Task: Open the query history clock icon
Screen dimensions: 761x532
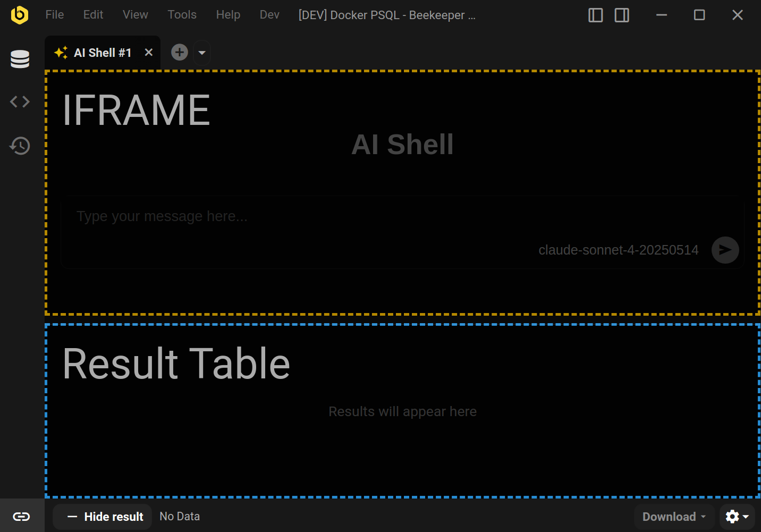Action: coord(20,146)
